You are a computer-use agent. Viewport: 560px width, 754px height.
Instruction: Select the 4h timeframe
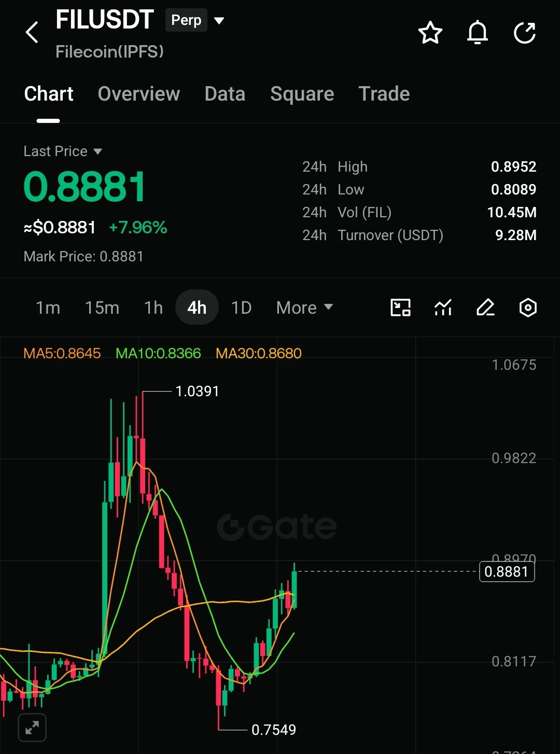(197, 308)
